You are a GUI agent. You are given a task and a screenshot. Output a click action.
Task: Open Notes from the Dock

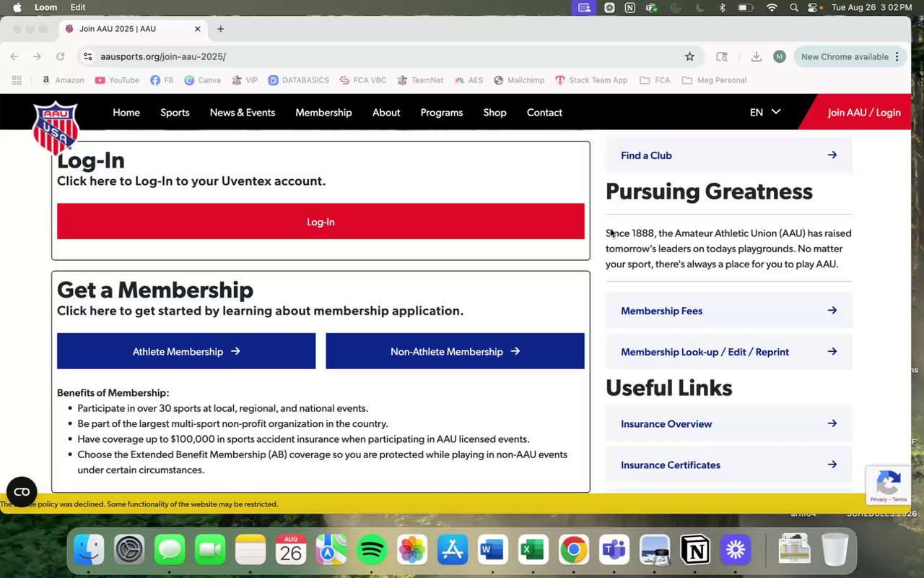click(250, 551)
